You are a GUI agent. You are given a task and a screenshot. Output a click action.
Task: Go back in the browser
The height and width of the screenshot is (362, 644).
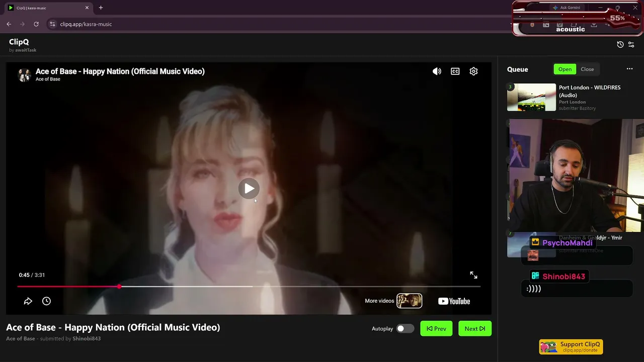click(x=9, y=24)
